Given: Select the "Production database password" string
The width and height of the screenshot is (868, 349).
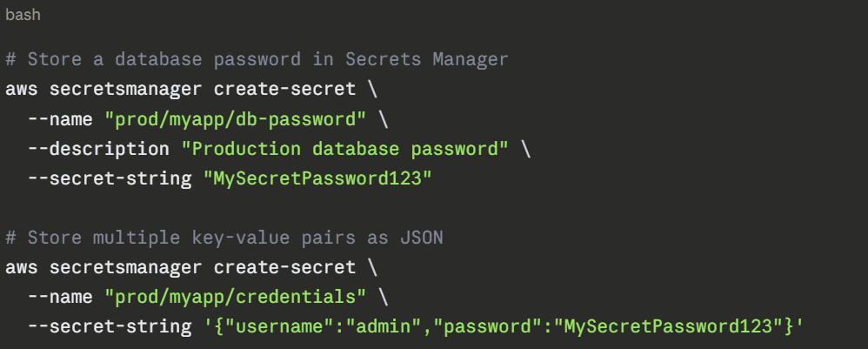Looking at the screenshot, I should coord(344,148).
